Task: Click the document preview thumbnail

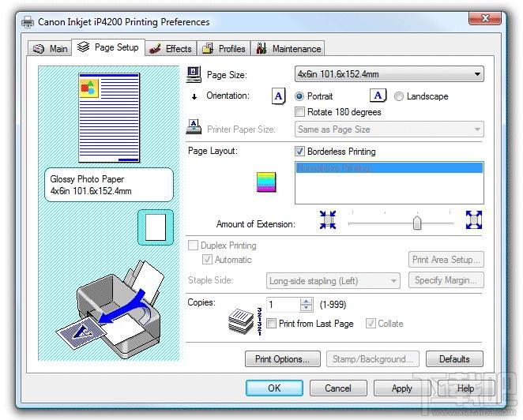Action: point(109,118)
